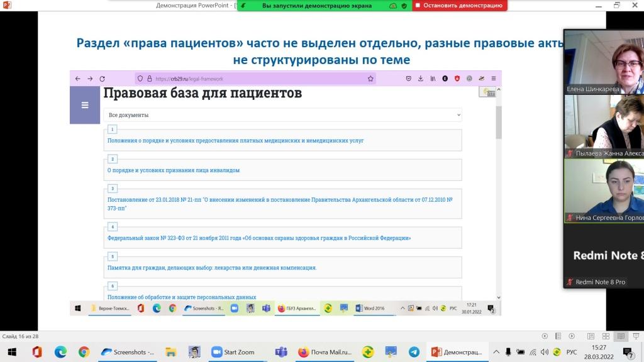Image resolution: width=644 pixels, height=362 pixels.
Task: Open Telegram from the Windows taskbar
Action: coord(414,352)
